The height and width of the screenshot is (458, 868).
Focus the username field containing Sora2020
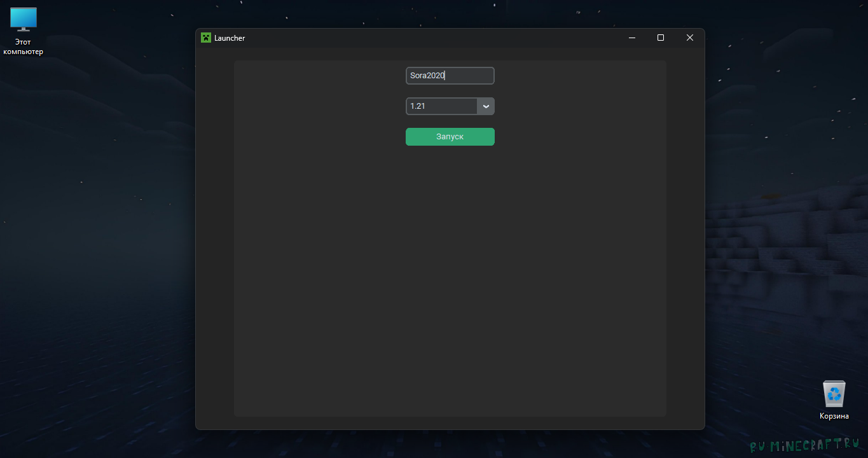click(x=450, y=76)
